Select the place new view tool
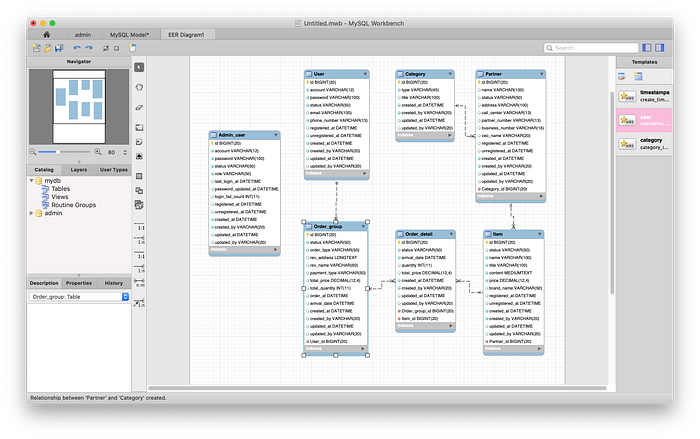 coord(139,191)
